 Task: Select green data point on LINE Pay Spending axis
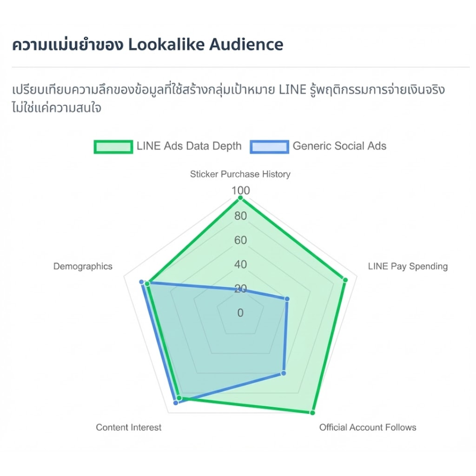click(x=345, y=280)
